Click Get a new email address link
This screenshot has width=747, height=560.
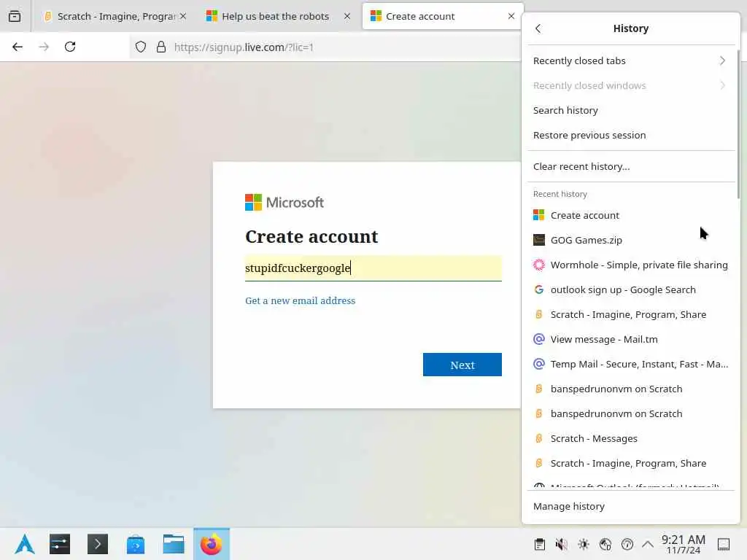300,300
